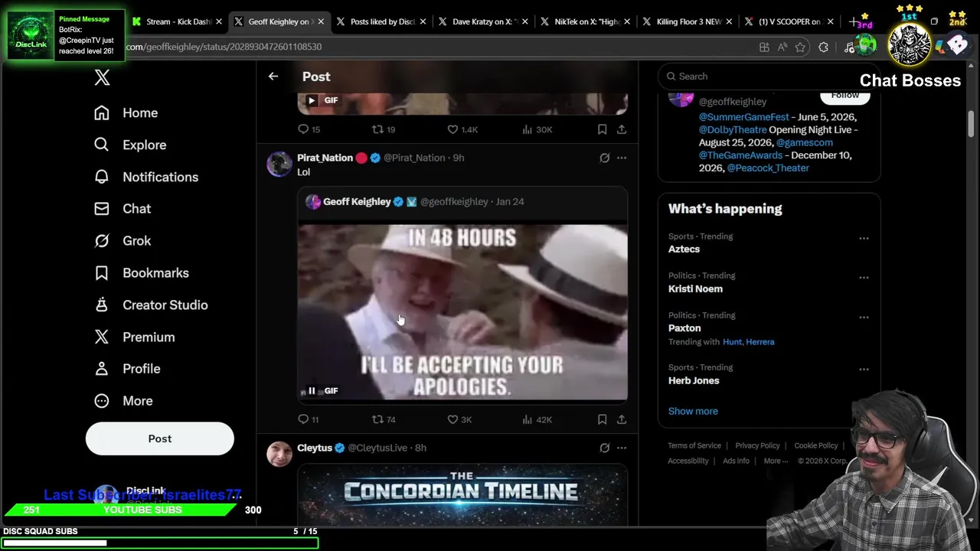Open Bookmarks
The image size is (980, 551).
coord(141,272)
